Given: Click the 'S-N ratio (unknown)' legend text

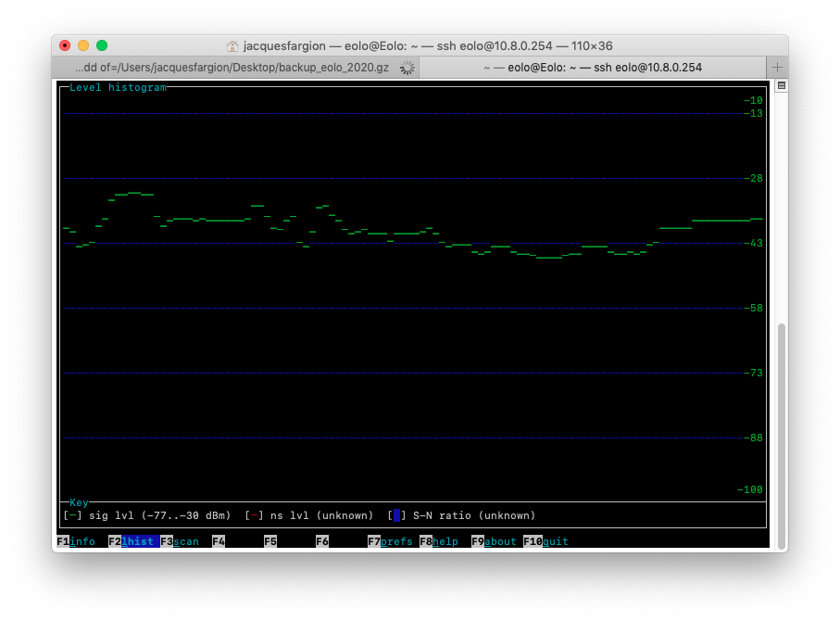Looking at the screenshot, I should coord(474,516).
